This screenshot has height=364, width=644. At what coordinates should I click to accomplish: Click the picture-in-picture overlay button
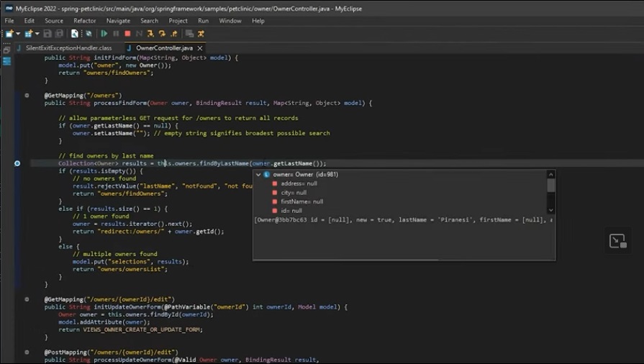[617, 242]
